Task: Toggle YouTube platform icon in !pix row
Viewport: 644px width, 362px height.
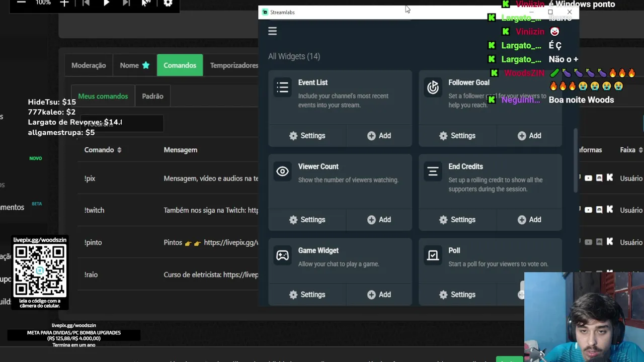Action: point(588,178)
